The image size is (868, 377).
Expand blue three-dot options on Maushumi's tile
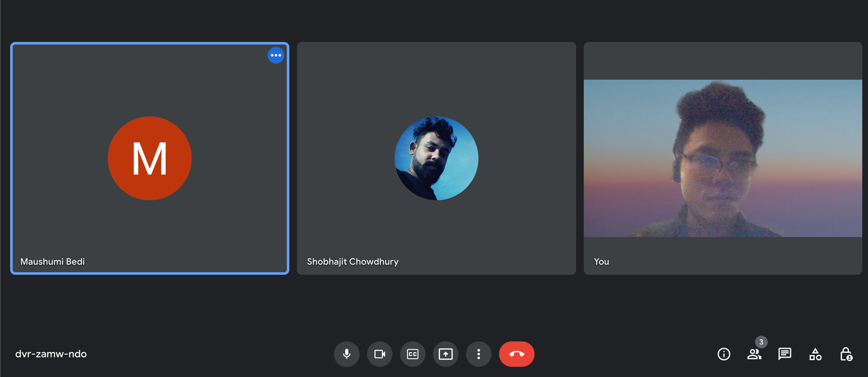276,55
